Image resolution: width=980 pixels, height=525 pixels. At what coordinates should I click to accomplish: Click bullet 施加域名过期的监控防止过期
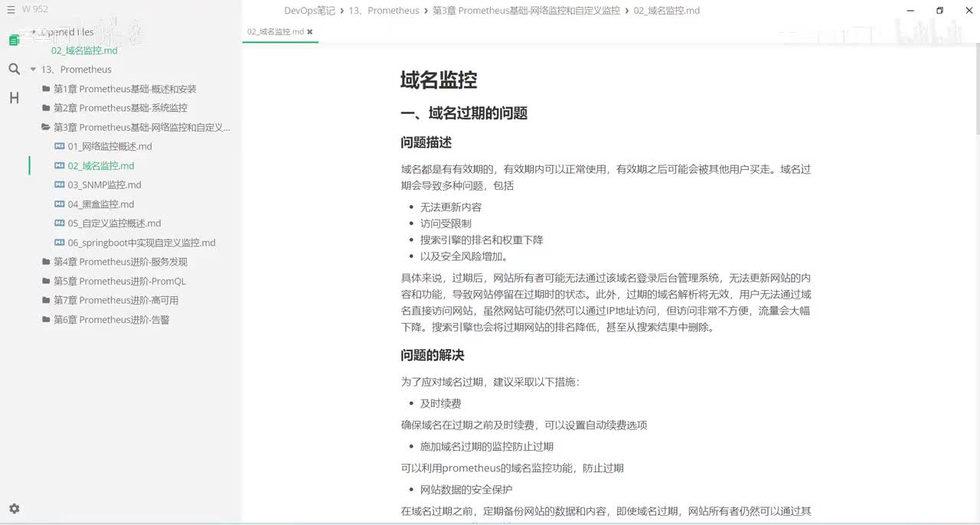(487, 446)
